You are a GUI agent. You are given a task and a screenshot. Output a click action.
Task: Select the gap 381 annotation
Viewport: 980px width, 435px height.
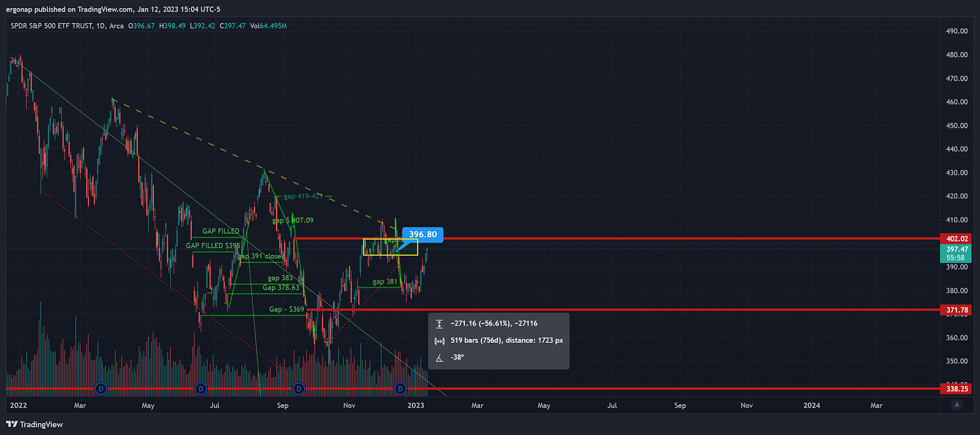(385, 282)
